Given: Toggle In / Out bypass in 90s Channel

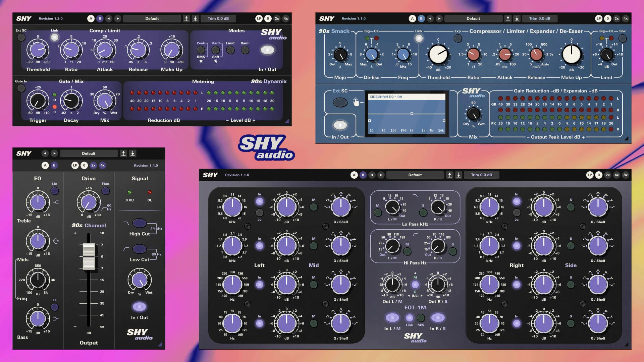Looking at the screenshot, I should click(x=139, y=306).
